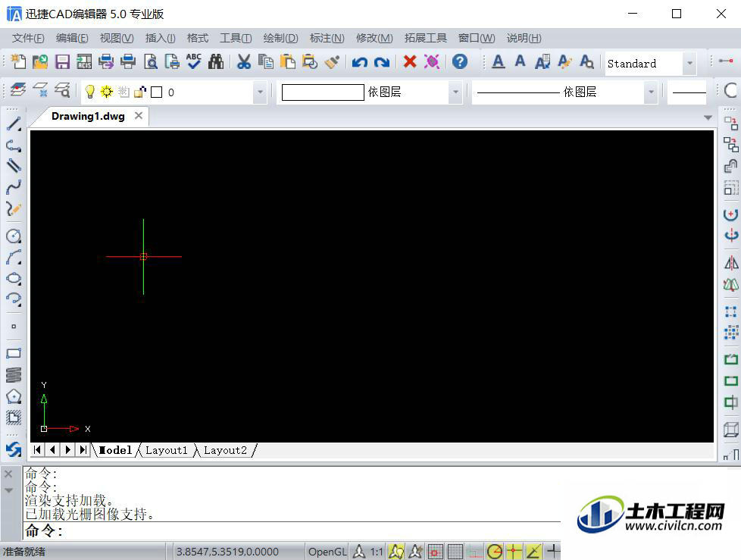741x560 pixels.
Task: Toggle the snap setting in status bar
Action: [435, 552]
